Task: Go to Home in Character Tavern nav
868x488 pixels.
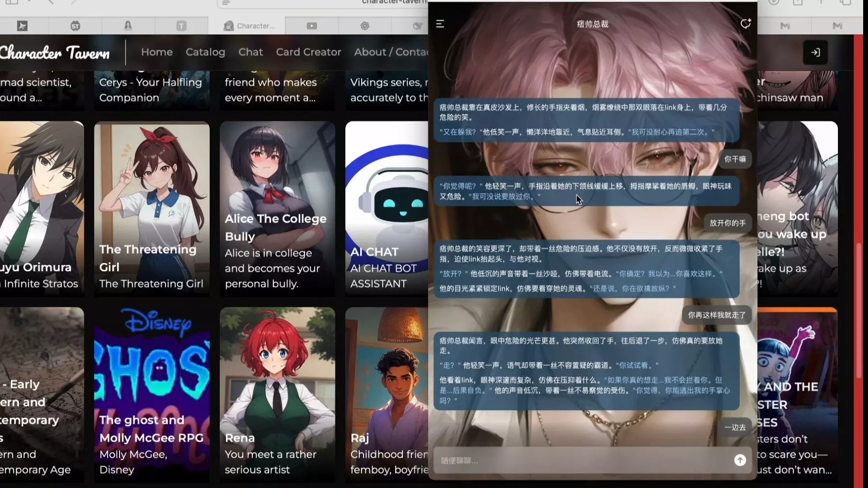Action: click(x=157, y=52)
